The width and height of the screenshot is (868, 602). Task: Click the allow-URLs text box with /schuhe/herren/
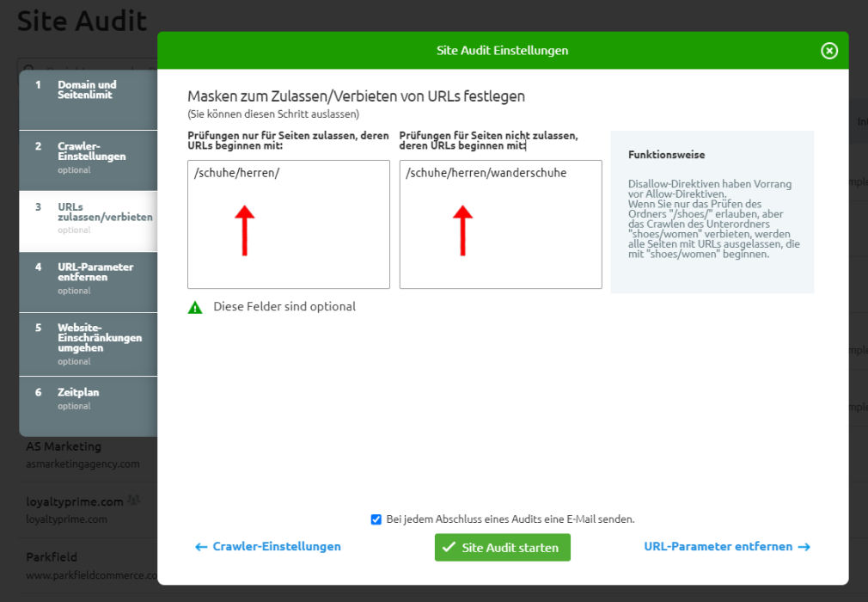[288, 224]
